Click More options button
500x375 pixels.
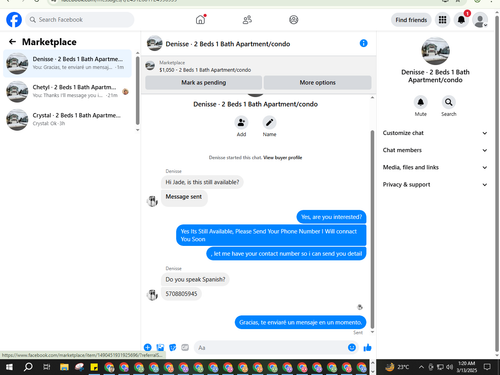click(317, 82)
